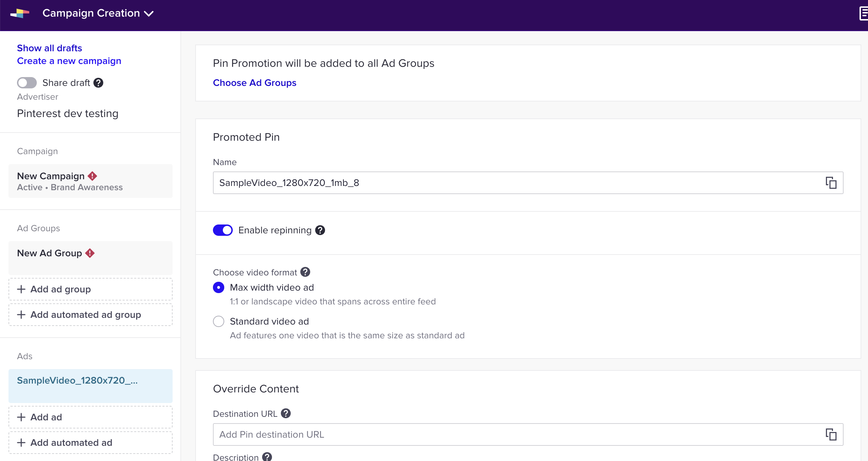This screenshot has width=868, height=461.
Task: Open Enable repinning help icon
Action: 320,230
